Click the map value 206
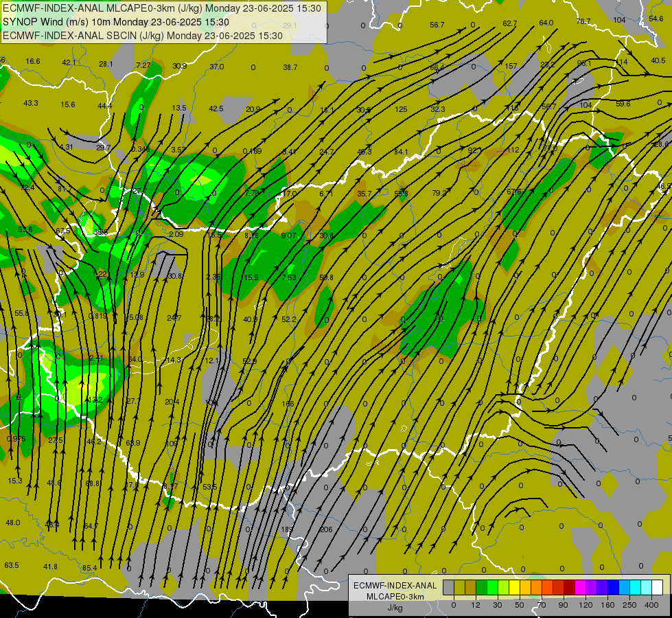This screenshot has height=618, width=672. [326, 529]
